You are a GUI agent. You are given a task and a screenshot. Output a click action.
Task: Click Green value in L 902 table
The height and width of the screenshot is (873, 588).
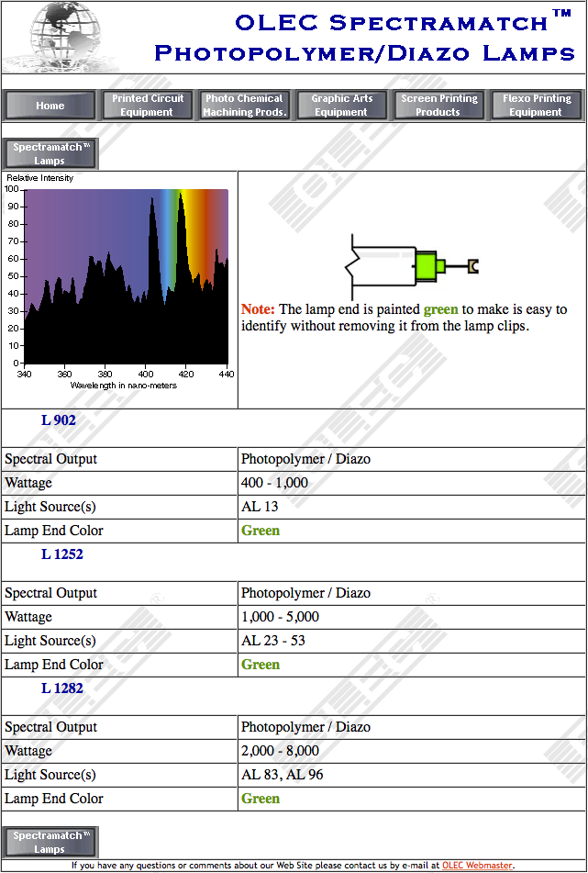click(x=261, y=531)
